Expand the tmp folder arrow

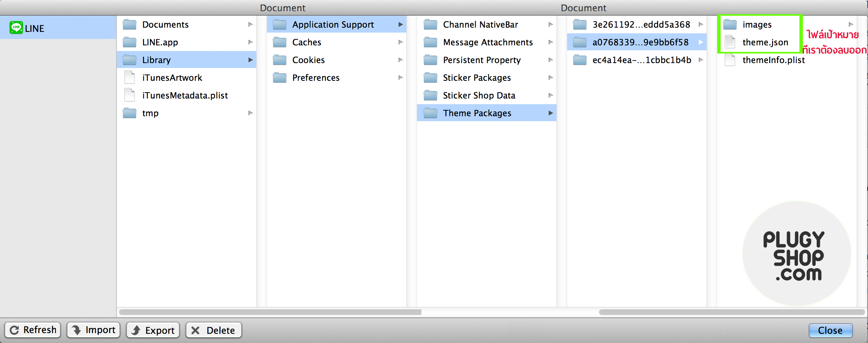click(250, 113)
